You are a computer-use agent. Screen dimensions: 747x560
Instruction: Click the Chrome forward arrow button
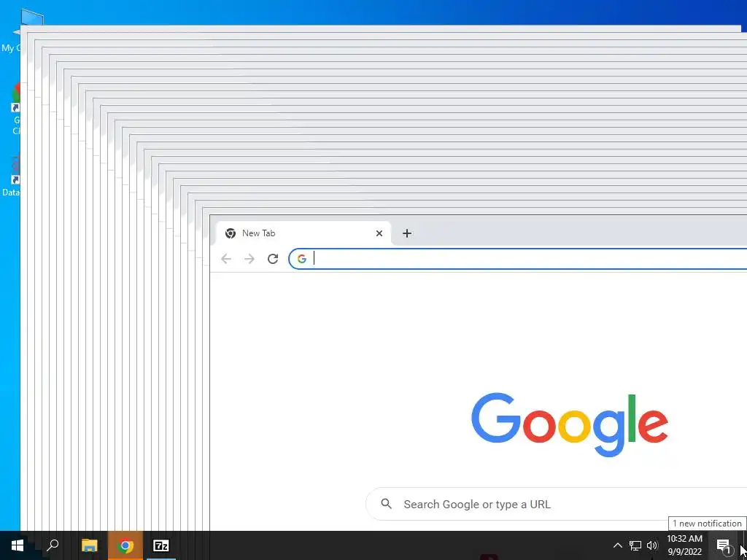point(249,259)
